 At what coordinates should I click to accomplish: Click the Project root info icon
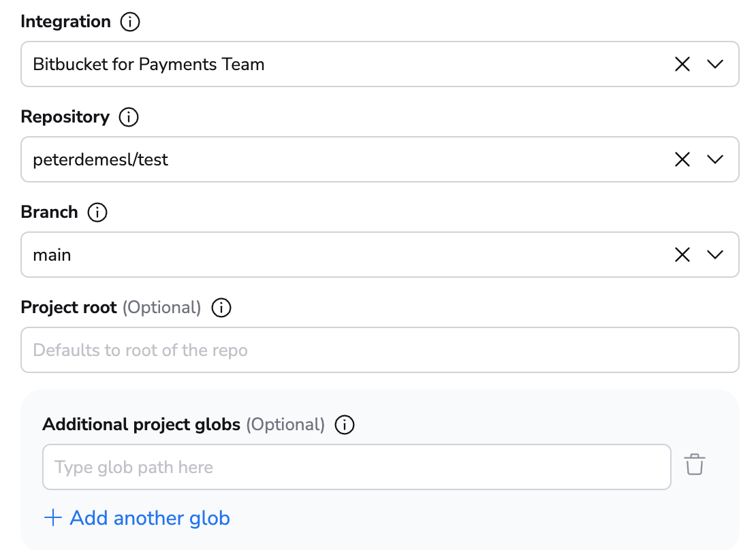pos(221,307)
